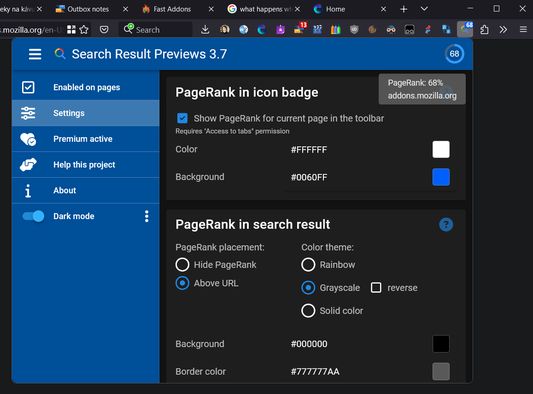Click the 'Search Result Previews 3.7' title
Viewport: 533px width, 394px height.
tap(149, 54)
